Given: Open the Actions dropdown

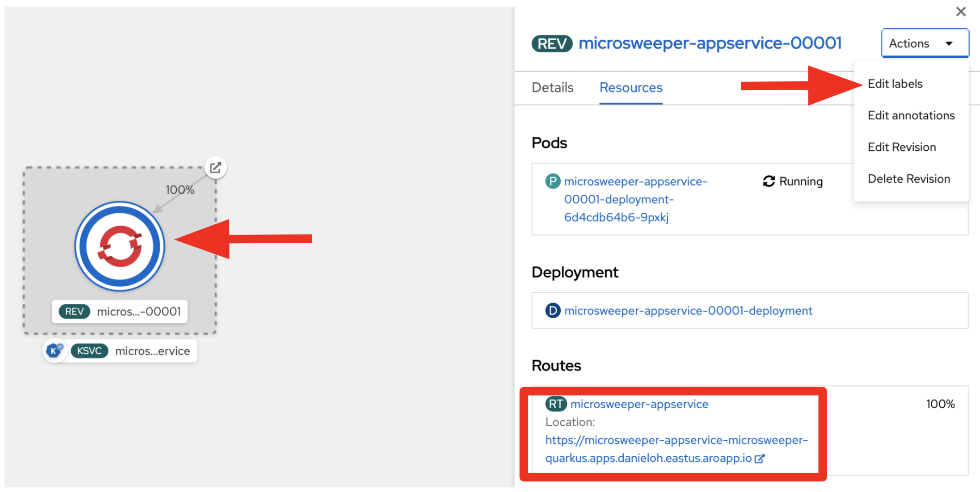Looking at the screenshot, I should click(x=925, y=43).
